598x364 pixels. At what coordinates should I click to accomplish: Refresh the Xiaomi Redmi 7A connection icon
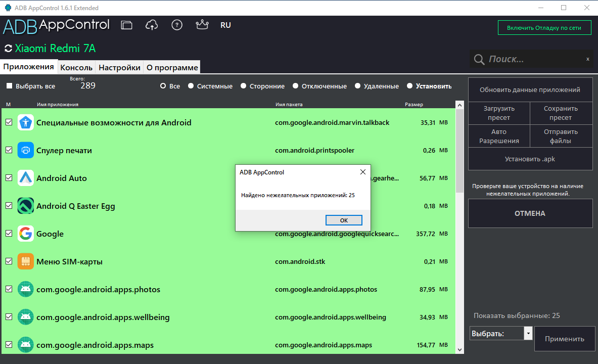(8, 49)
